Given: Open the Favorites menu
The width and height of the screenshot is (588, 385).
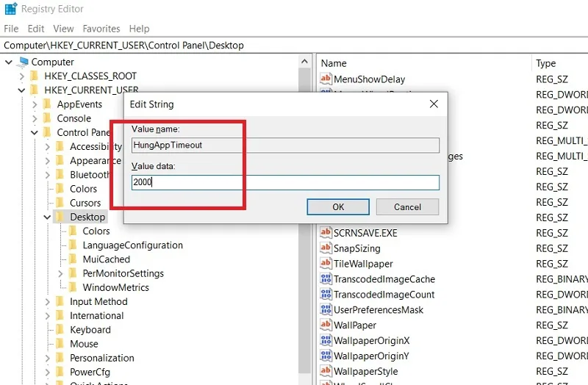Looking at the screenshot, I should [101, 29].
